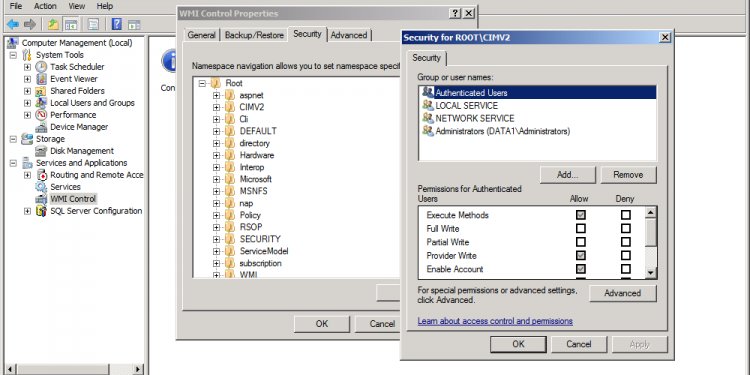This screenshot has width=750, height=375.
Task: Click the Back arrow toolbar icon
Action: 13,24
